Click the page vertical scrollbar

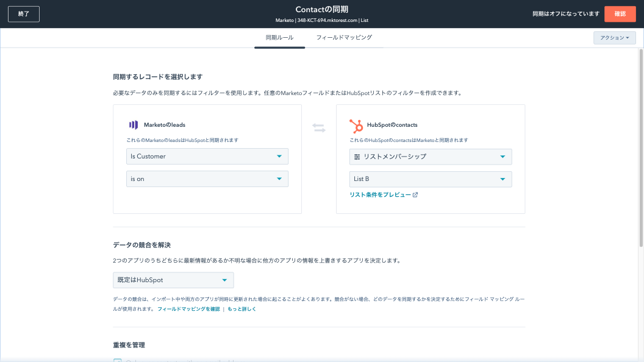point(641,147)
